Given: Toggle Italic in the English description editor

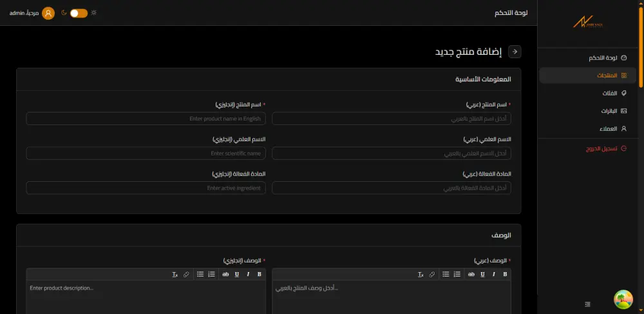Looking at the screenshot, I should click(x=248, y=275).
